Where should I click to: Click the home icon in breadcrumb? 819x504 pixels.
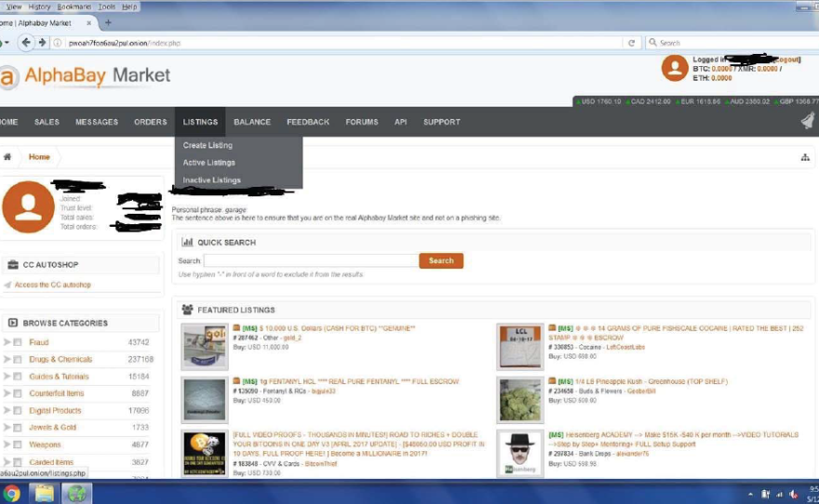[7, 156]
